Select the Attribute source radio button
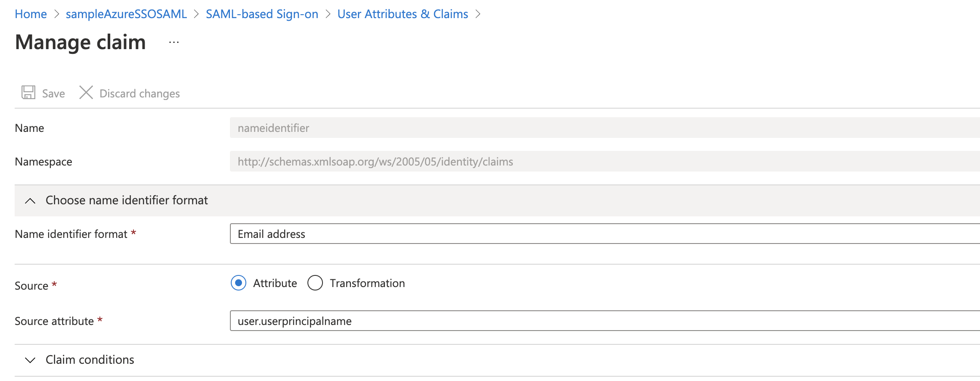The image size is (980, 381). pos(239,283)
